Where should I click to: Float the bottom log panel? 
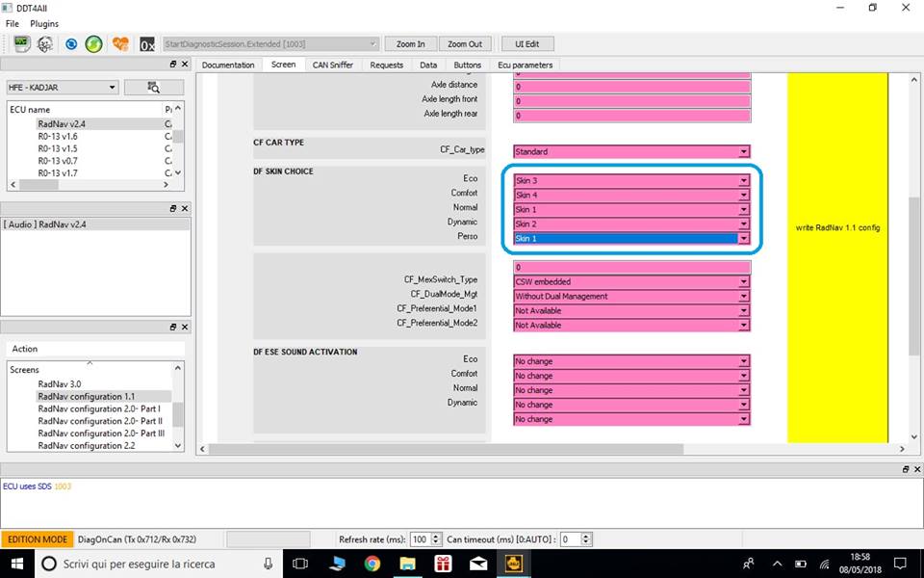pos(906,469)
